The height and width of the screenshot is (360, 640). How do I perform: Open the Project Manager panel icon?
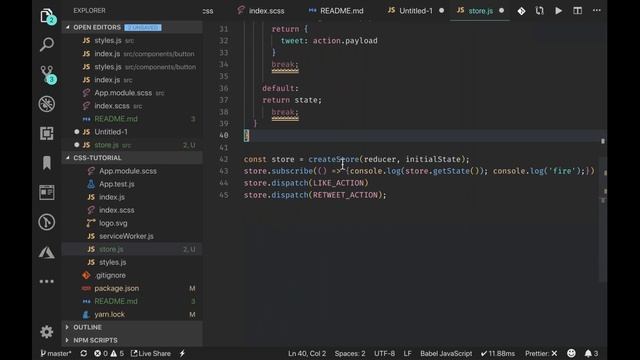pos(47,192)
